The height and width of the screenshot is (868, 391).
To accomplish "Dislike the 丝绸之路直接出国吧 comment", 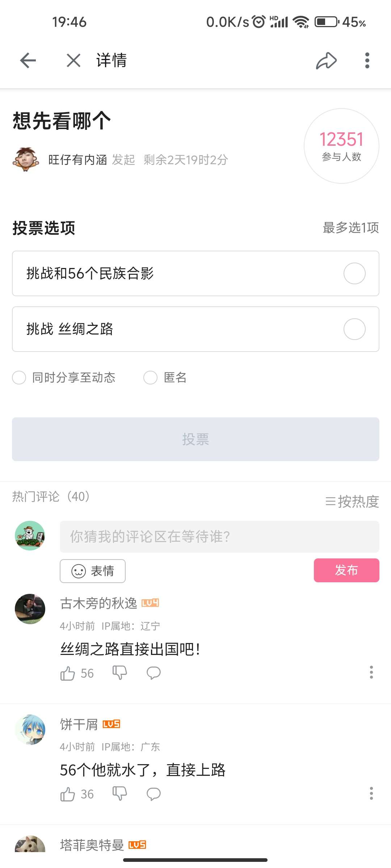I will click(119, 673).
